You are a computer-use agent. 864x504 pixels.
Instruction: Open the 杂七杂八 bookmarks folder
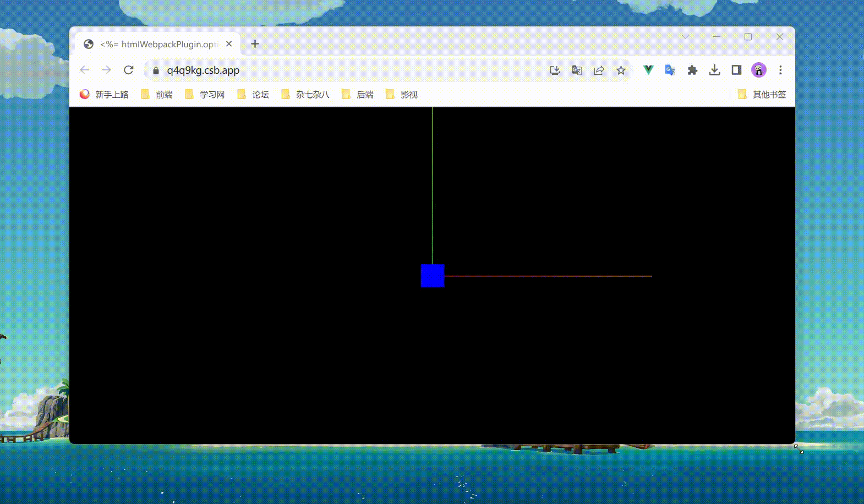(x=305, y=95)
